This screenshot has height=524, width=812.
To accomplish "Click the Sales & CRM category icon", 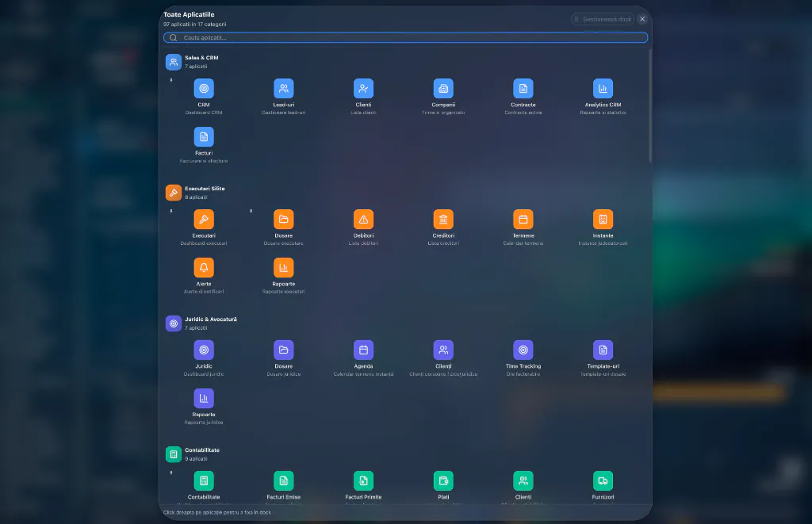I will click(x=174, y=62).
